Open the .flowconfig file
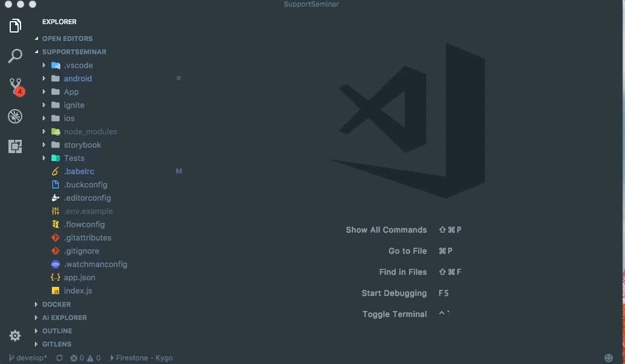Image resolution: width=625 pixels, height=364 pixels. [x=84, y=225]
